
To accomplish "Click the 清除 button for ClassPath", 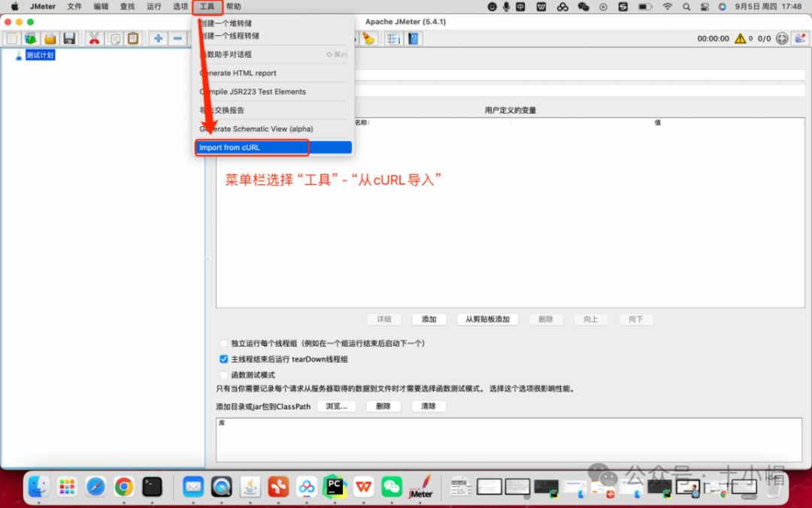I will (429, 407).
